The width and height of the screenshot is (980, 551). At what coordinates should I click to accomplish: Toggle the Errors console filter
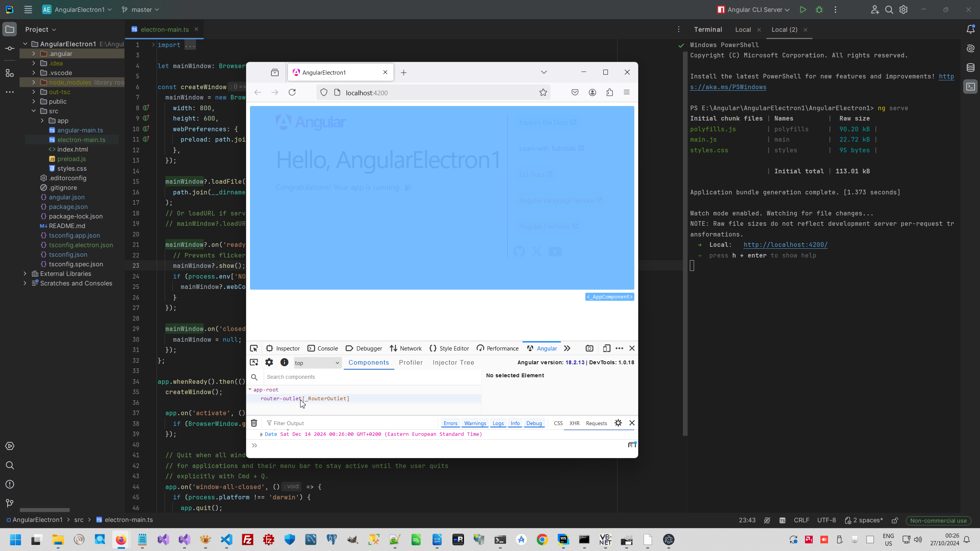(450, 423)
